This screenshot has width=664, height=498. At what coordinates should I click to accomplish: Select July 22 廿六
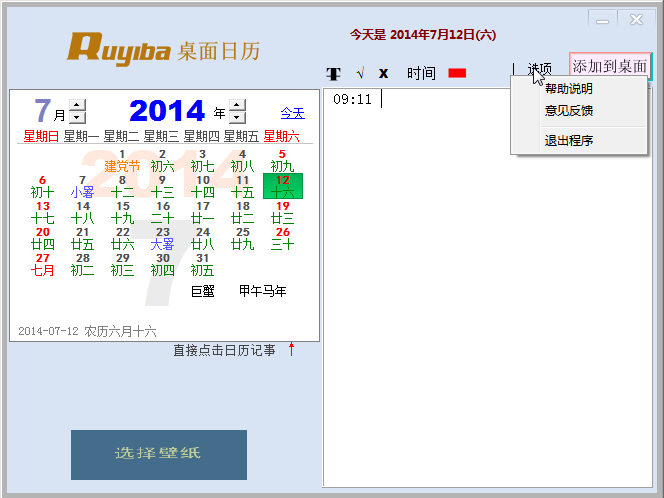pyautogui.click(x=122, y=238)
